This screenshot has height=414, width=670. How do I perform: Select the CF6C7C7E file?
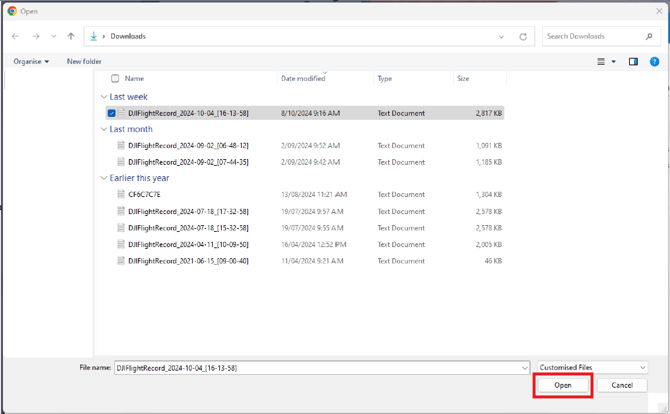click(x=144, y=195)
